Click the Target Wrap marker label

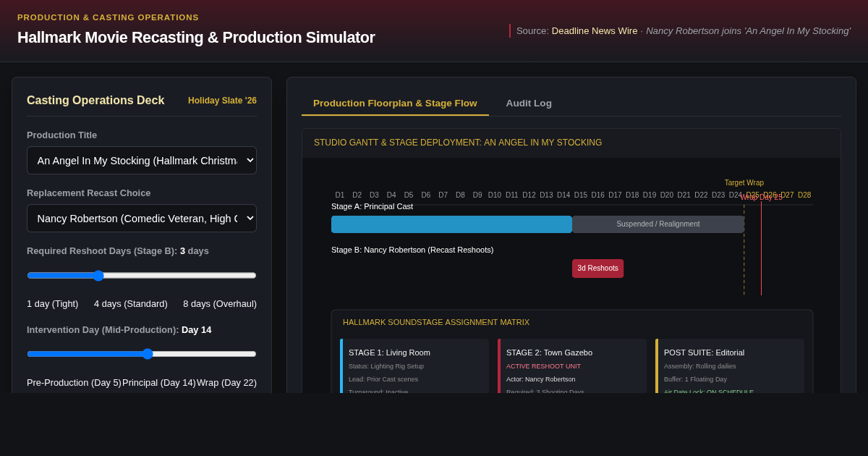(744, 183)
